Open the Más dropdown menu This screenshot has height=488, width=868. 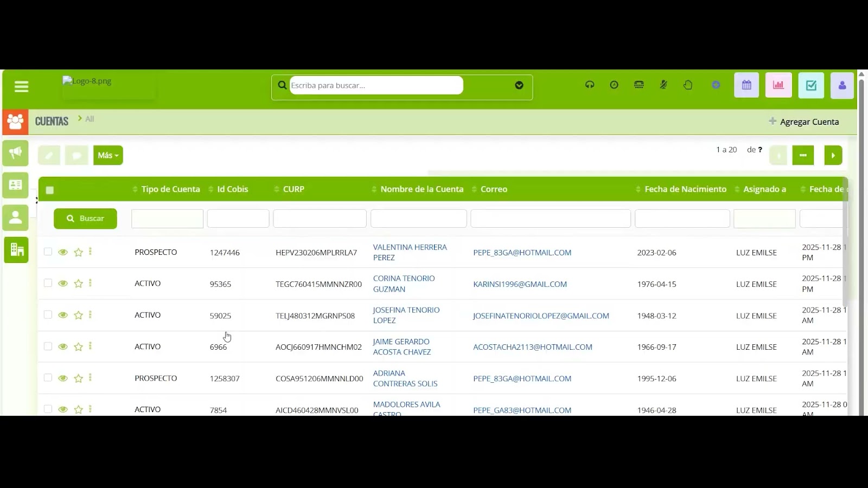(107, 155)
